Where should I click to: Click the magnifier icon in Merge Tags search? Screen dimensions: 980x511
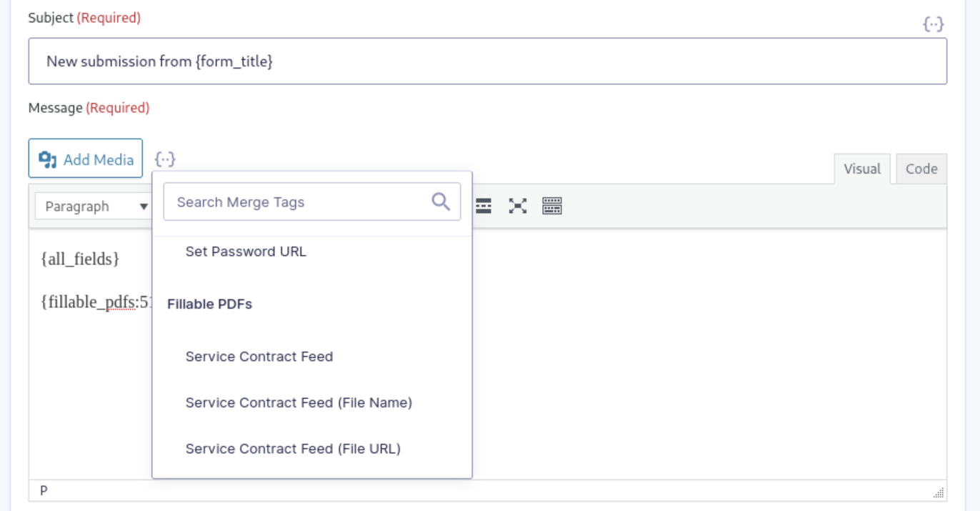440,202
